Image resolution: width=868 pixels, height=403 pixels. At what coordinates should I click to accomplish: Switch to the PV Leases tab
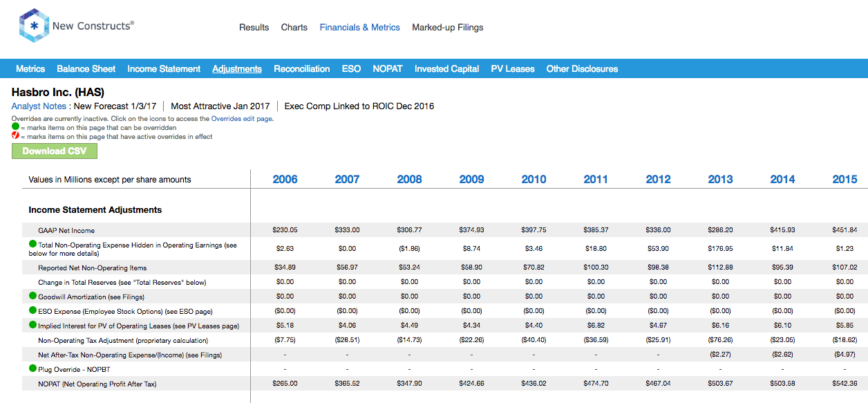click(513, 68)
